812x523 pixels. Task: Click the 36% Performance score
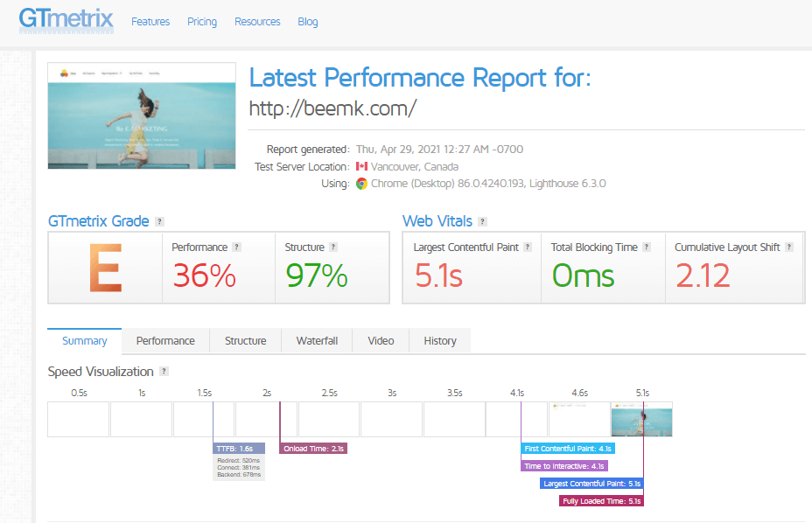204,275
